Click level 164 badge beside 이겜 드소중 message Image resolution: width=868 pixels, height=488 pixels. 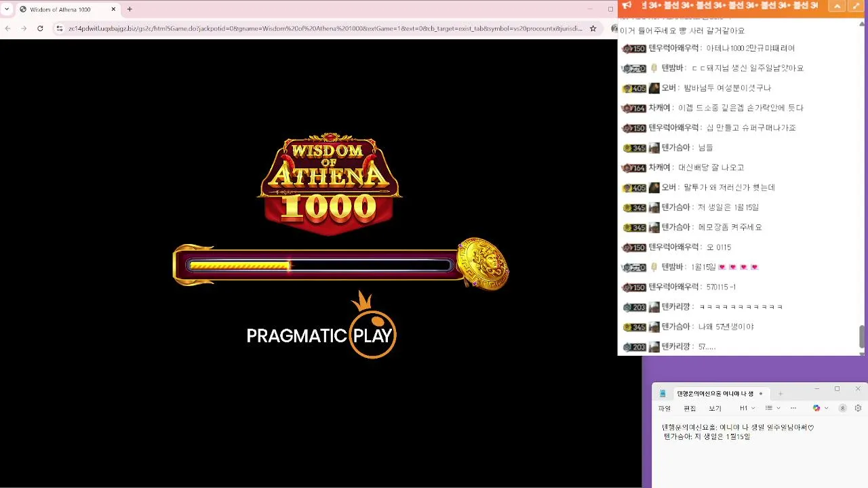(x=635, y=108)
